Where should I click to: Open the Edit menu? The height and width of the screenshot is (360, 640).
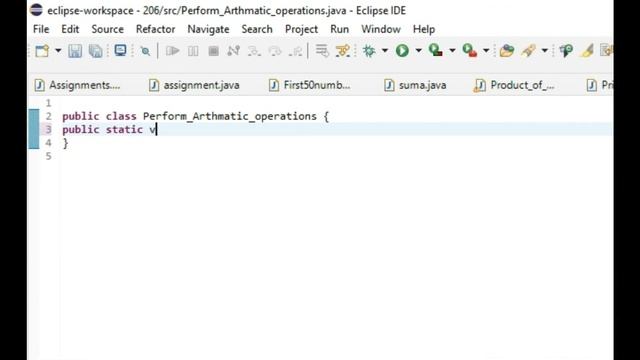(x=70, y=29)
